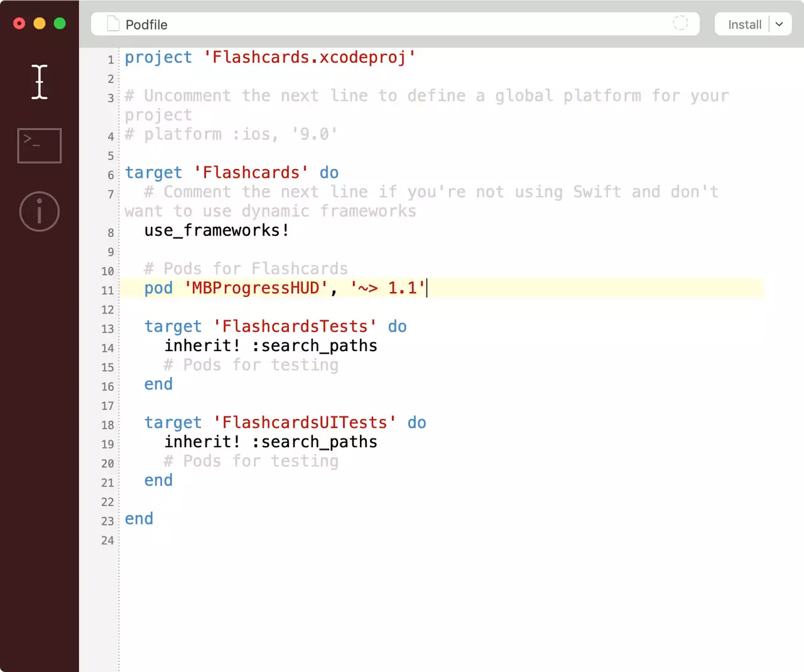Click the commented platform :ios line

click(231, 134)
